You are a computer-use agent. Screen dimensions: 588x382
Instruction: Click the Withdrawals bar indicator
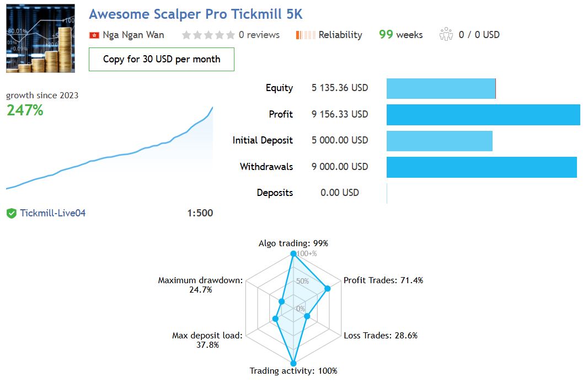click(482, 167)
